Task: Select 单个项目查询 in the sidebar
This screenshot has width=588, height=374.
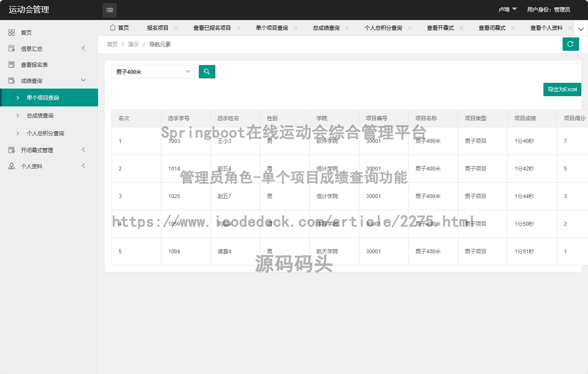Action: [49, 98]
